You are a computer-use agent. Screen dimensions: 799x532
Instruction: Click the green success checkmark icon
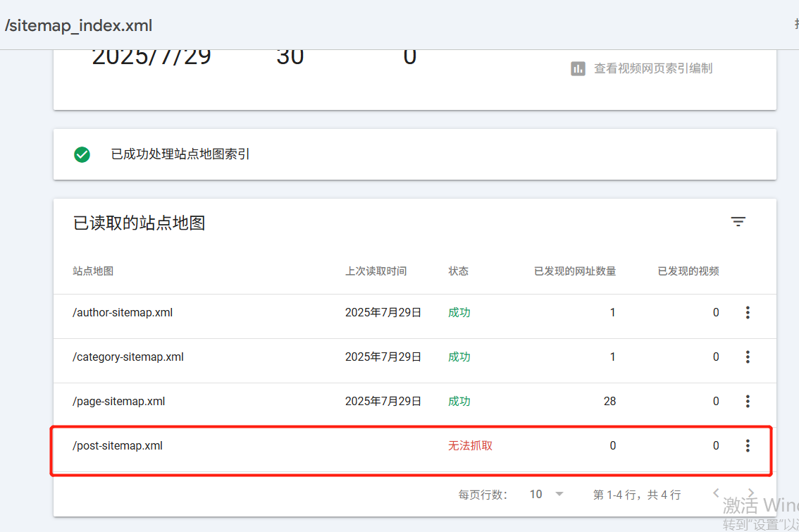(82, 154)
